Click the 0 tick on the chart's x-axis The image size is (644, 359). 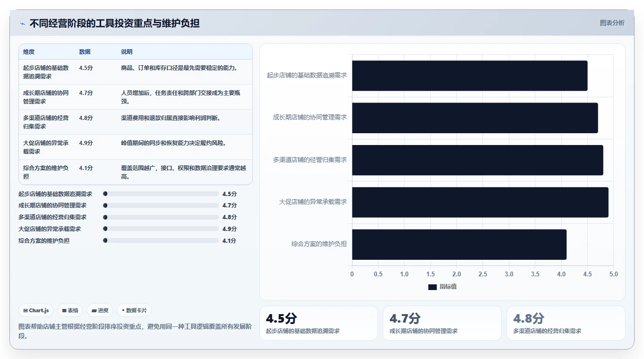point(352,274)
